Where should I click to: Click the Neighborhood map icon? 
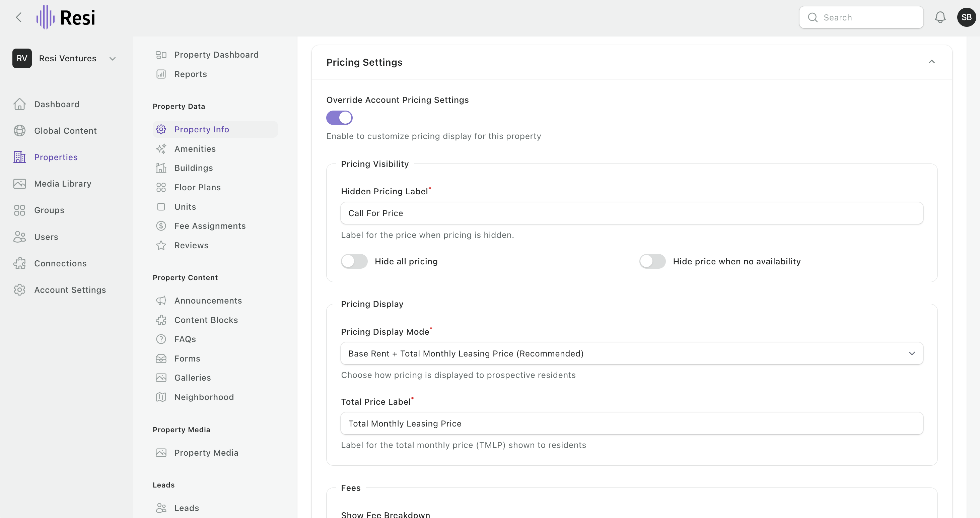click(x=161, y=397)
